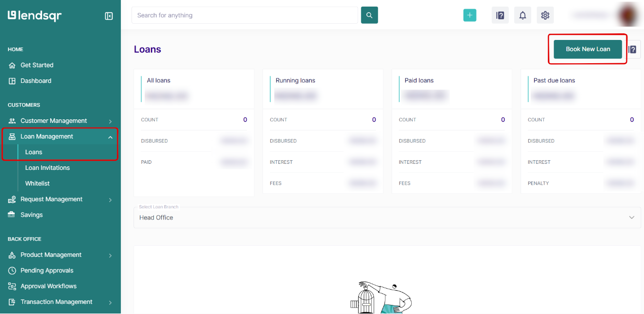Image resolution: width=644 pixels, height=314 pixels.
Task: Open settings gear icon
Action: [x=545, y=15]
